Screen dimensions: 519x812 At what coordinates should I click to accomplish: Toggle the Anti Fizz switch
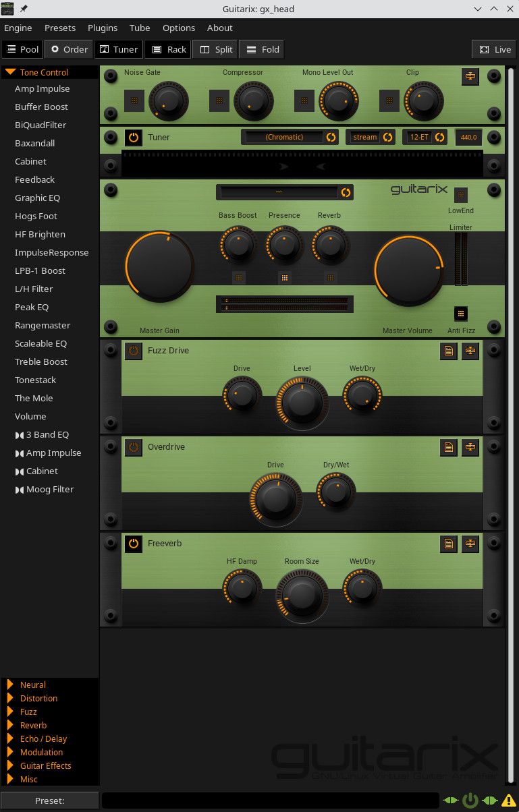tap(461, 314)
